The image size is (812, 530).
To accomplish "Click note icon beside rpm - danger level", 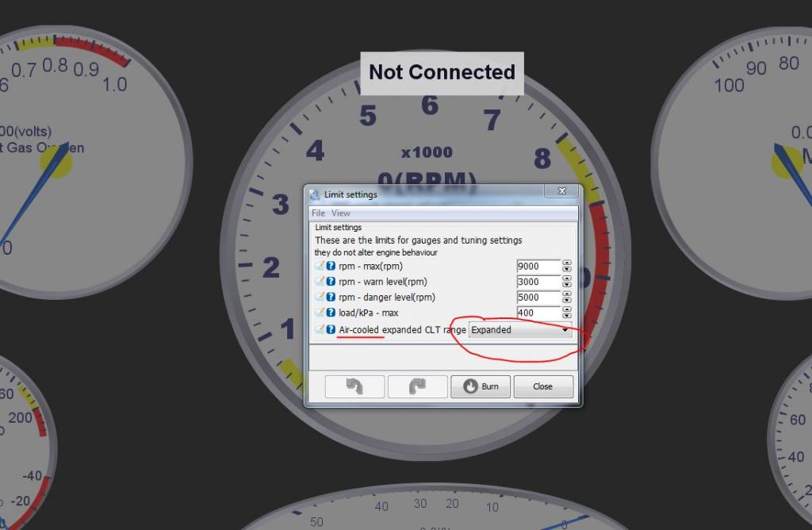I will (x=320, y=297).
